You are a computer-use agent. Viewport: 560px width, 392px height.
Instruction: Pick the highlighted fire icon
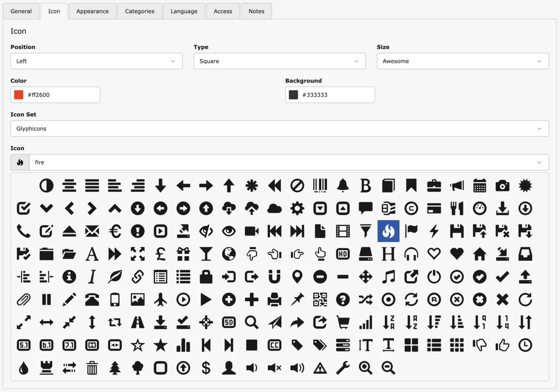pyautogui.click(x=388, y=231)
